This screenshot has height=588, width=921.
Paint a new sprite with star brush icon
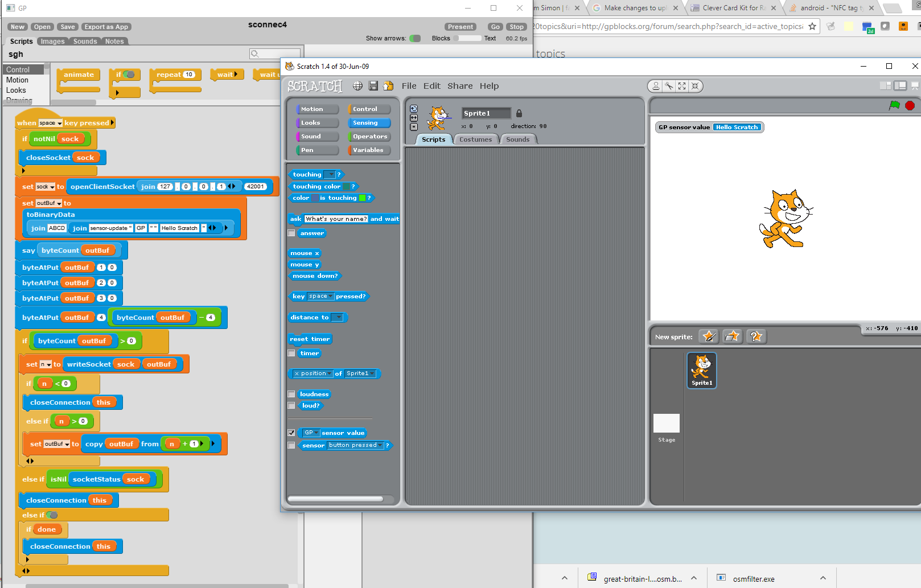point(709,336)
